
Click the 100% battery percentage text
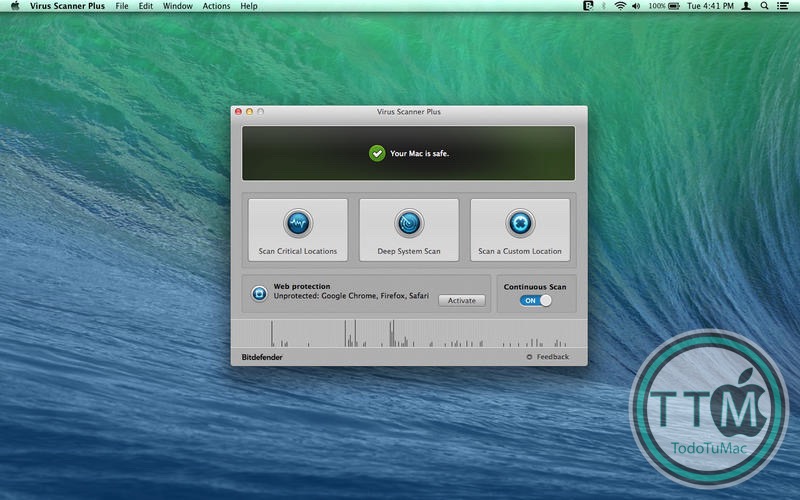(x=657, y=6)
